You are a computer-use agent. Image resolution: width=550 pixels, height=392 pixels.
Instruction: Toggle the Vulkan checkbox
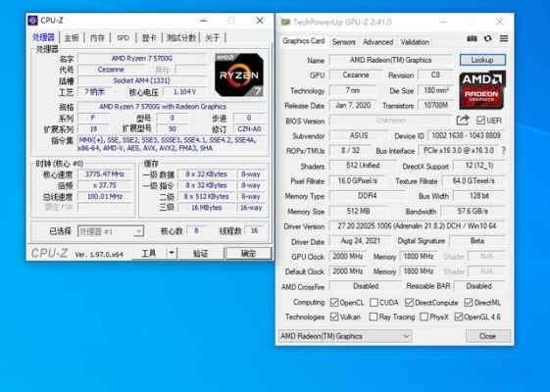tap(334, 317)
